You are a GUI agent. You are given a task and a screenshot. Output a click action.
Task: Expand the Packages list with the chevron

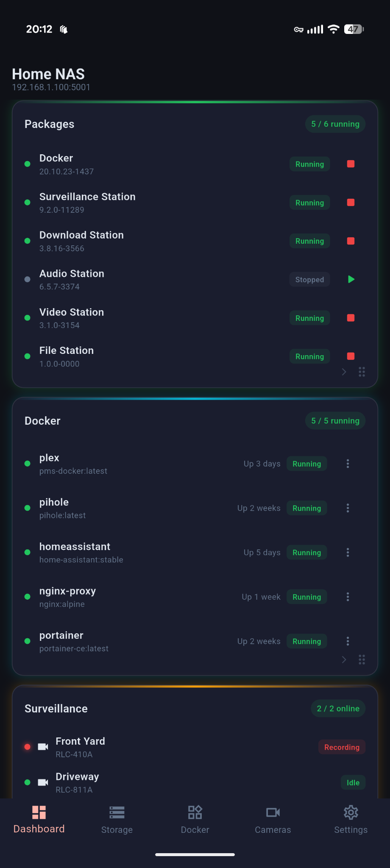coord(343,372)
